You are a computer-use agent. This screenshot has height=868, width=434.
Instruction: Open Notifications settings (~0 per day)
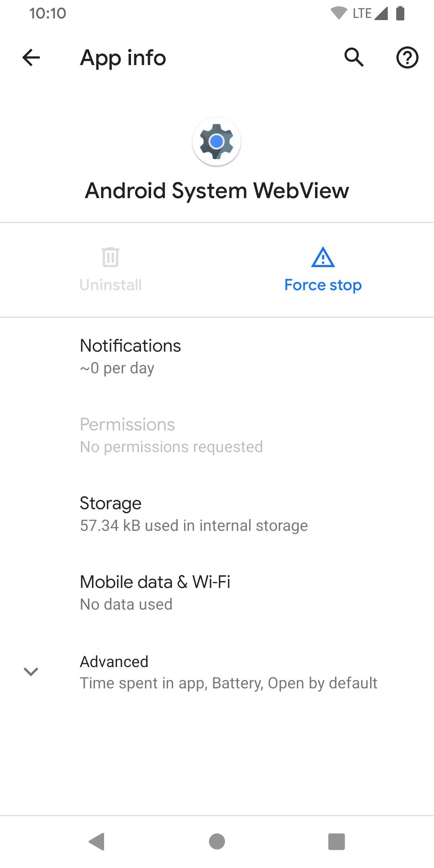(217, 357)
